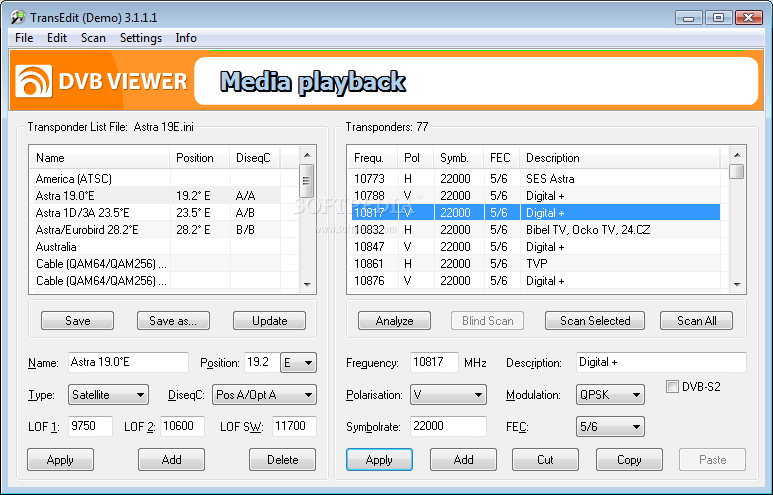The width and height of the screenshot is (773, 495).
Task: Click Add next to the Cut button
Action: [x=463, y=460]
